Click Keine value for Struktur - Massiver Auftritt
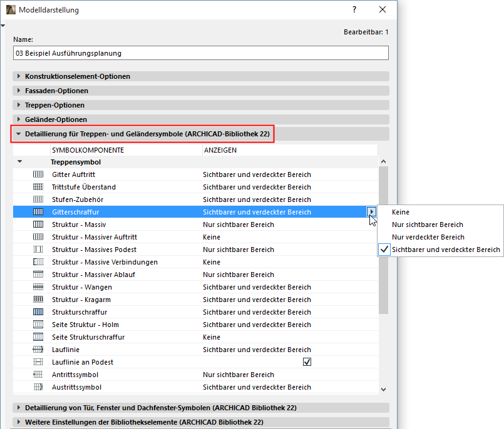Screen dimensions: 504x429 click(x=212, y=237)
